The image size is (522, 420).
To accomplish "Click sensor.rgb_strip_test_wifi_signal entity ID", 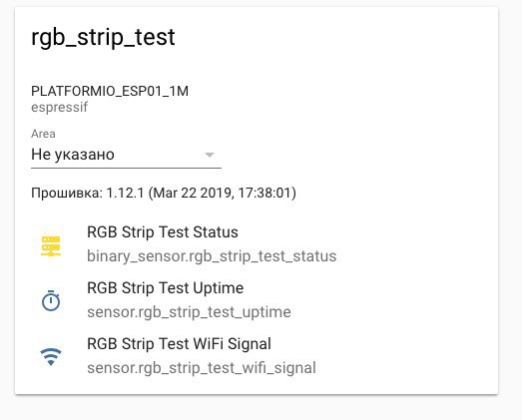I will coord(202,368).
